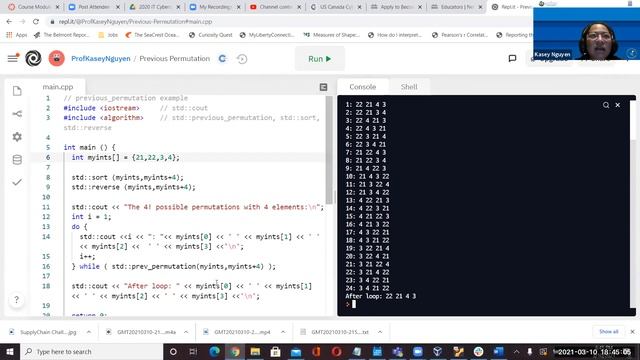Click the Replit logo icon
640x360 pixels.
33,58
